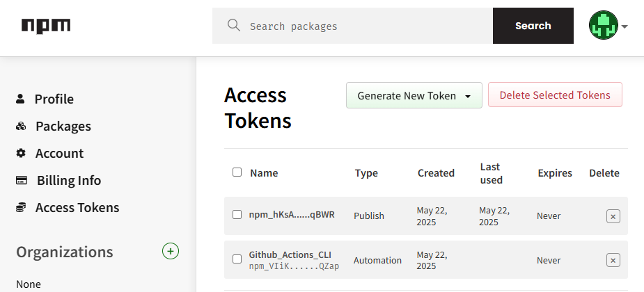The height and width of the screenshot is (292, 644).
Task: Go to Billing Info in sidebar
Action: [x=68, y=181]
